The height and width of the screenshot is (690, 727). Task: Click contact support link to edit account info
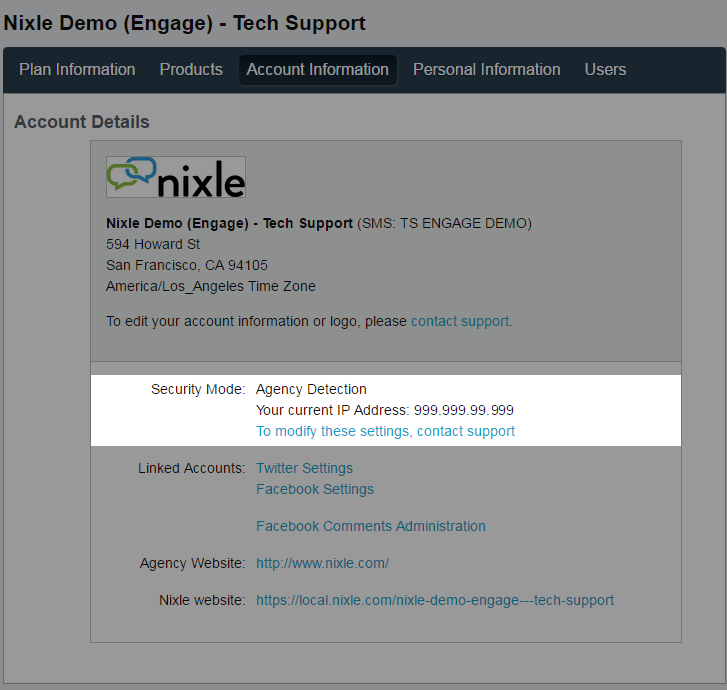pos(460,322)
